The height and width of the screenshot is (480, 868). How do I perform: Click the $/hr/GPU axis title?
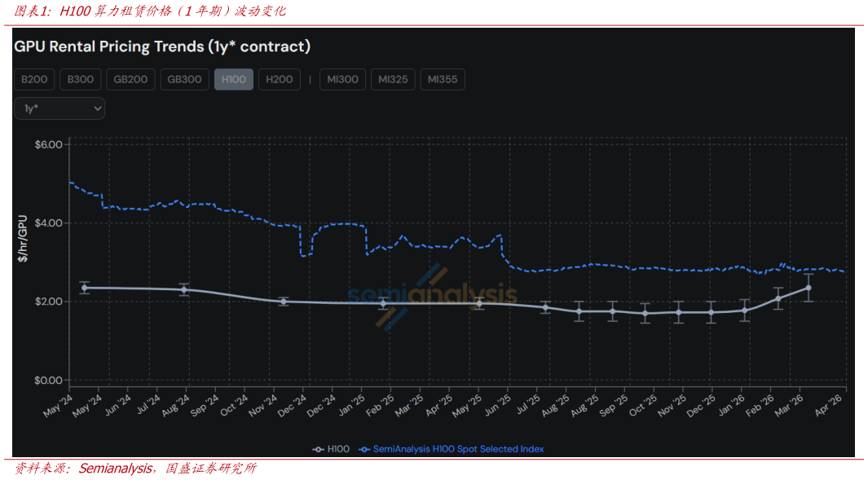(23, 239)
